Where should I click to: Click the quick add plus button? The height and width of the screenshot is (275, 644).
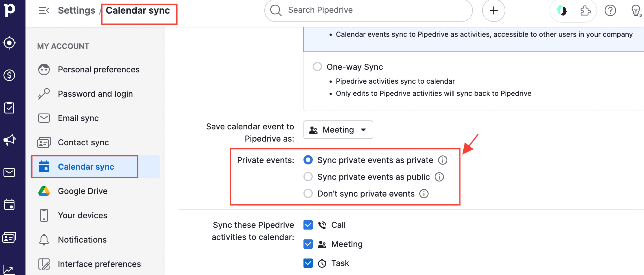[493, 10]
